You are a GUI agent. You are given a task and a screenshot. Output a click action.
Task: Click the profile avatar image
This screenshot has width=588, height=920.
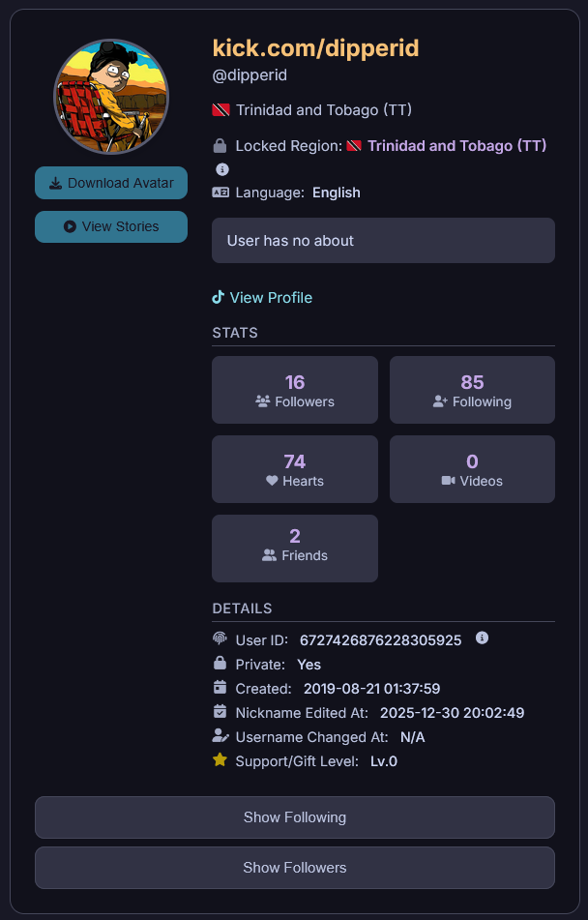coord(111,97)
